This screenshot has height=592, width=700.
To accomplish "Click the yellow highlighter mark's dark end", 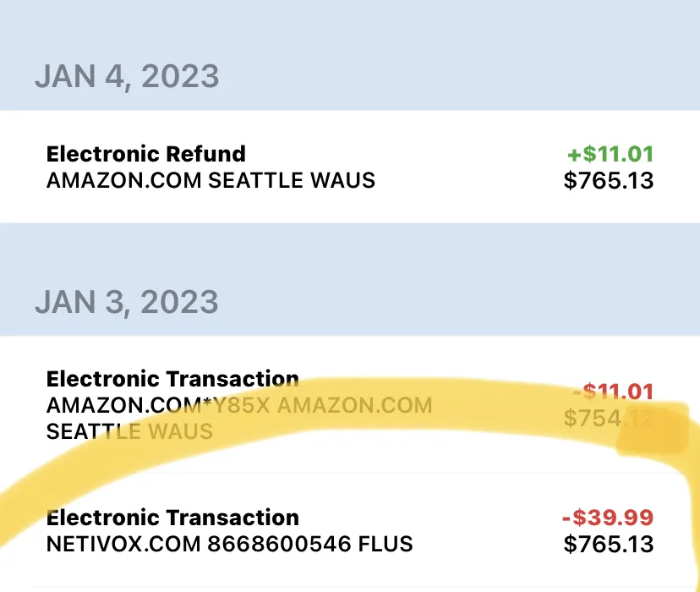I will [653, 430].
